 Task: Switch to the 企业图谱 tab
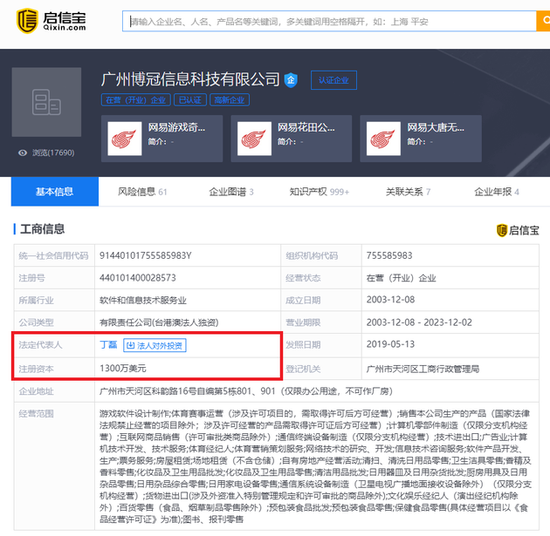231,192
